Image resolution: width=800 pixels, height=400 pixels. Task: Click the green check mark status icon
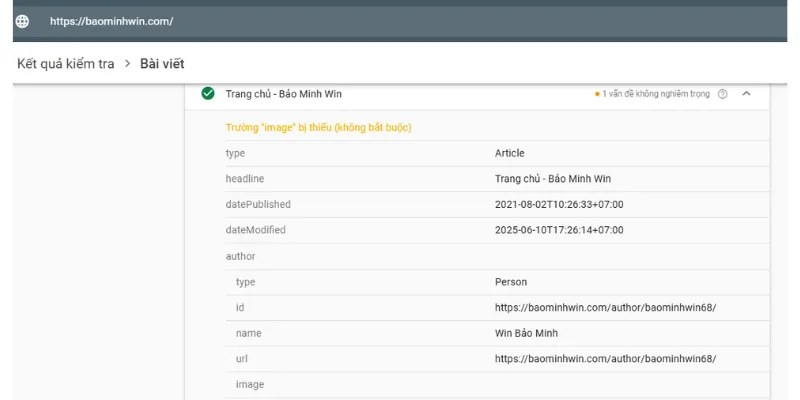(208, 94)
